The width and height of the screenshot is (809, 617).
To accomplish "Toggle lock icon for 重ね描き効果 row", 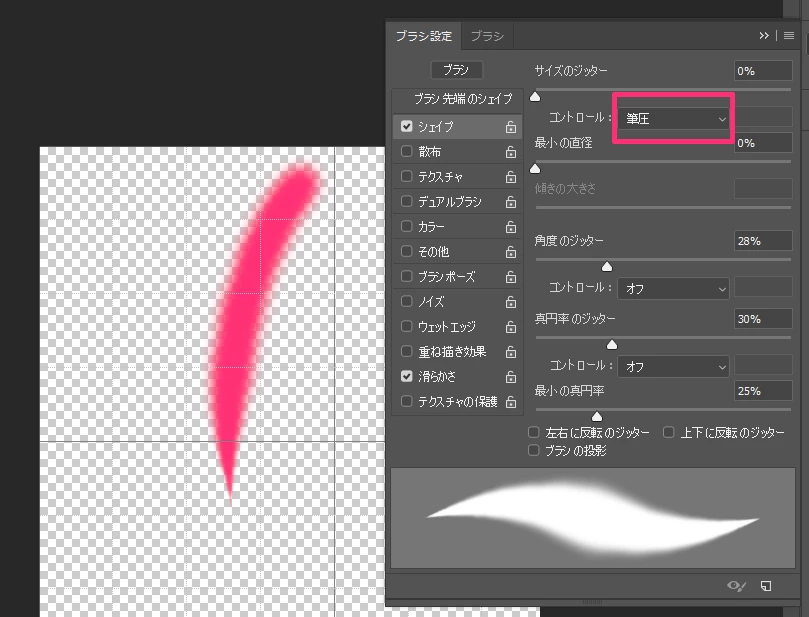I will pos(510,352).
